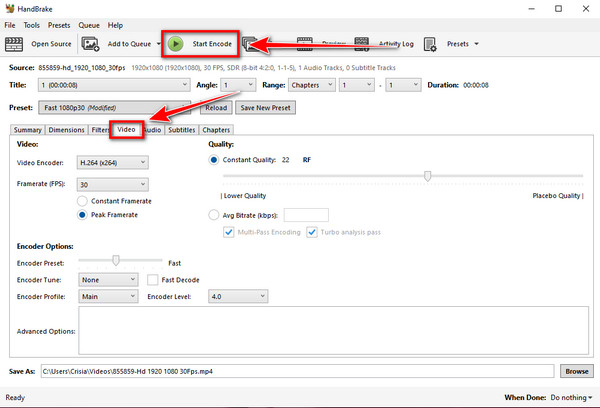Click Start Encode label

(x=212, y=44)
